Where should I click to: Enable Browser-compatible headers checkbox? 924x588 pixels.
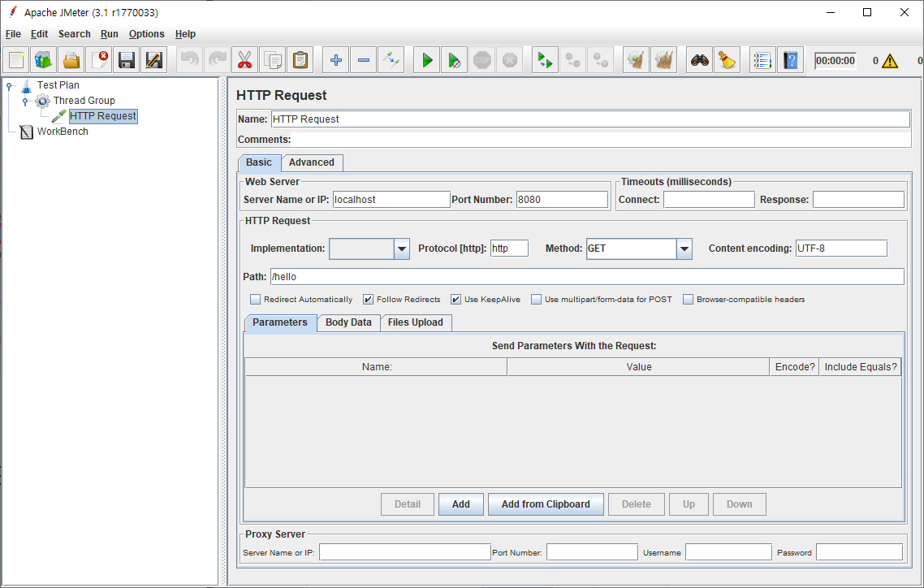[x=689, y=300]
